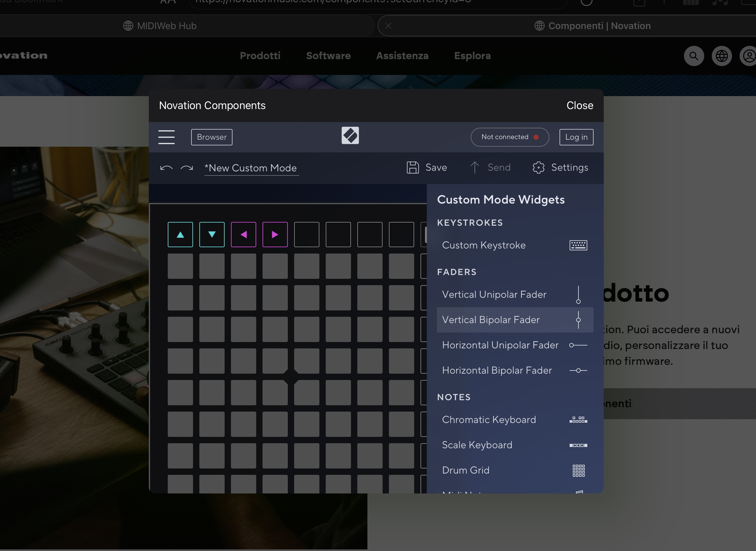
Task: Click the Save floppy disk icon
Action: (413, 168)
